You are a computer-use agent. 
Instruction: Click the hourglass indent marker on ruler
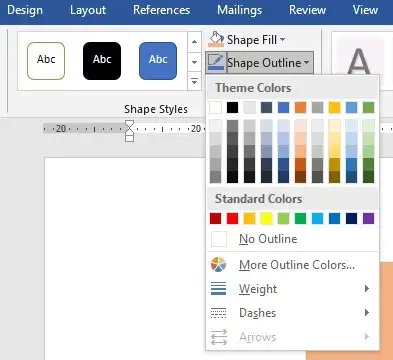(129, 131)
